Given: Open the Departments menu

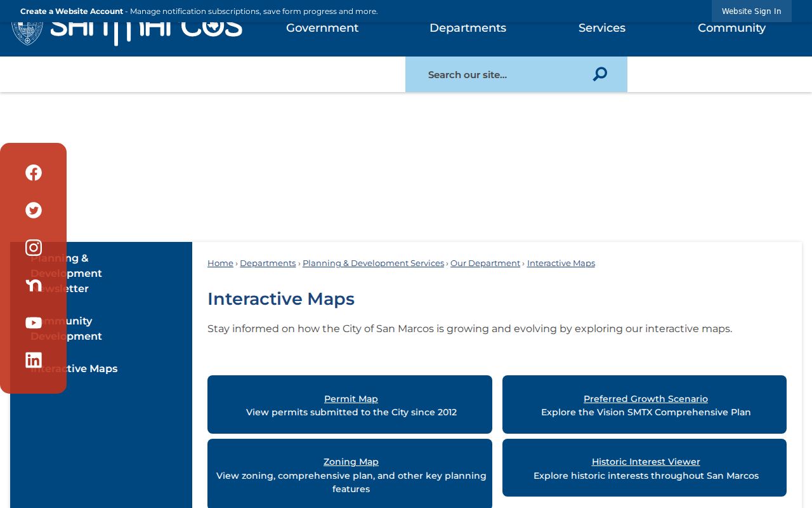Looking at the screenshot, I should 468,28.
